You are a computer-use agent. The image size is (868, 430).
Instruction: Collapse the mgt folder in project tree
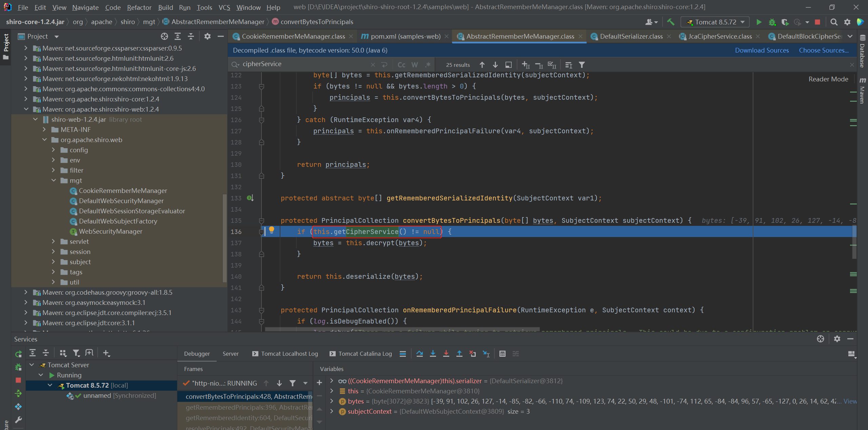pyautogui.click(x=54, y=180)
